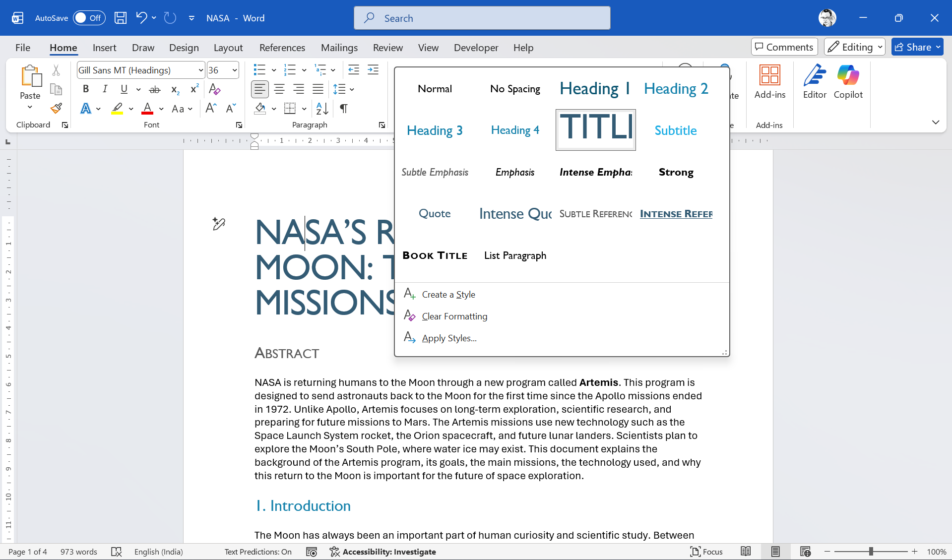
Task: Toggle Center paragraph alignment
Action: [279, 89]
